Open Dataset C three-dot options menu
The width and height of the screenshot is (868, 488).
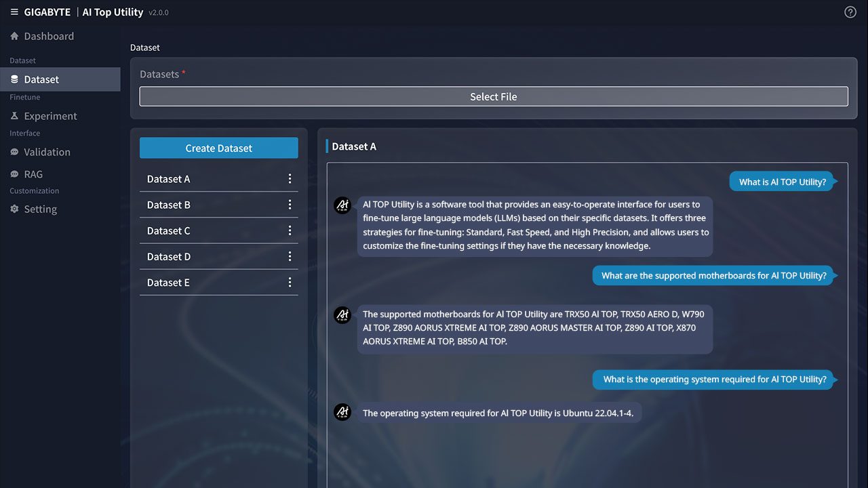pos(290,230)
